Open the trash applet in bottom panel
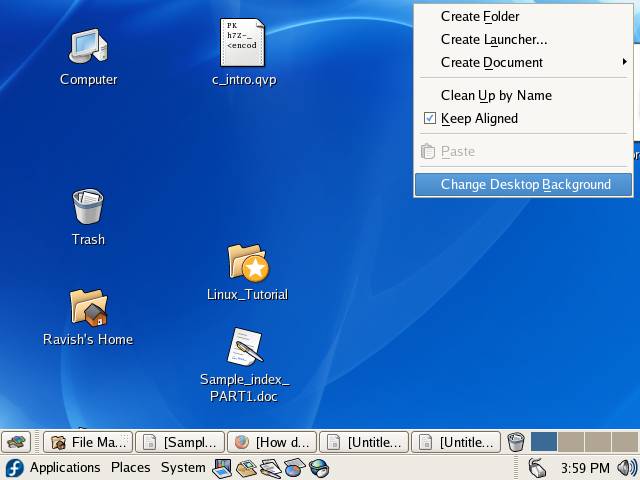The height and width of the screenshot is (480, 640). coord(516,442)
